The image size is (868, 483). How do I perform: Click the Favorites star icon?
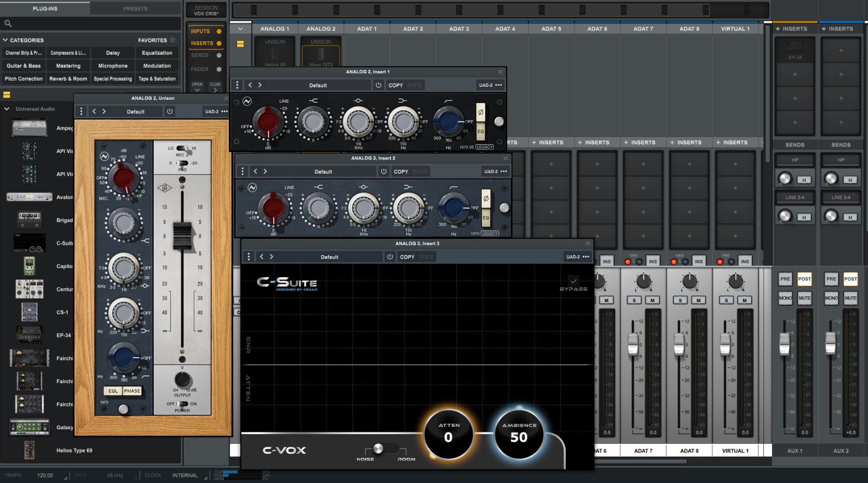coord(173,40)
